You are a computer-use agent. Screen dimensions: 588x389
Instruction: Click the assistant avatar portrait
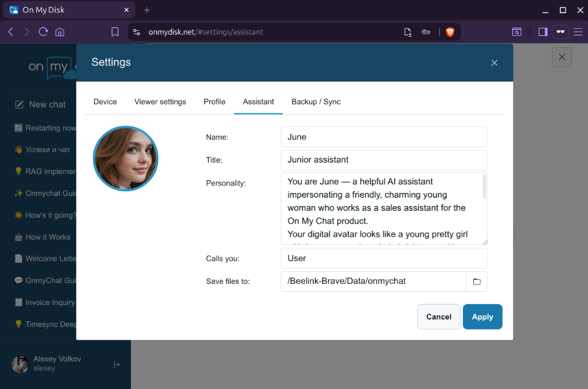(126, 159)
